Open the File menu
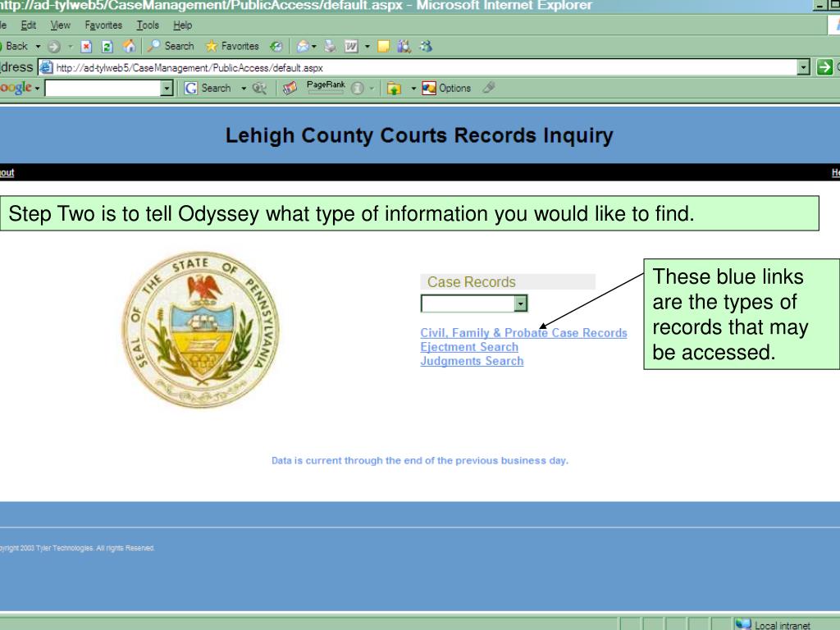Screen dimensions: 840x630 coord(3,25)
